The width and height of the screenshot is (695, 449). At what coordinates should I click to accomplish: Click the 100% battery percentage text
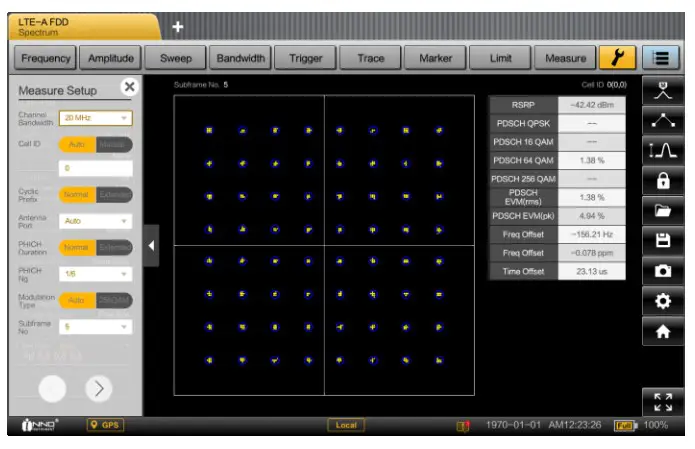point(656,425)
